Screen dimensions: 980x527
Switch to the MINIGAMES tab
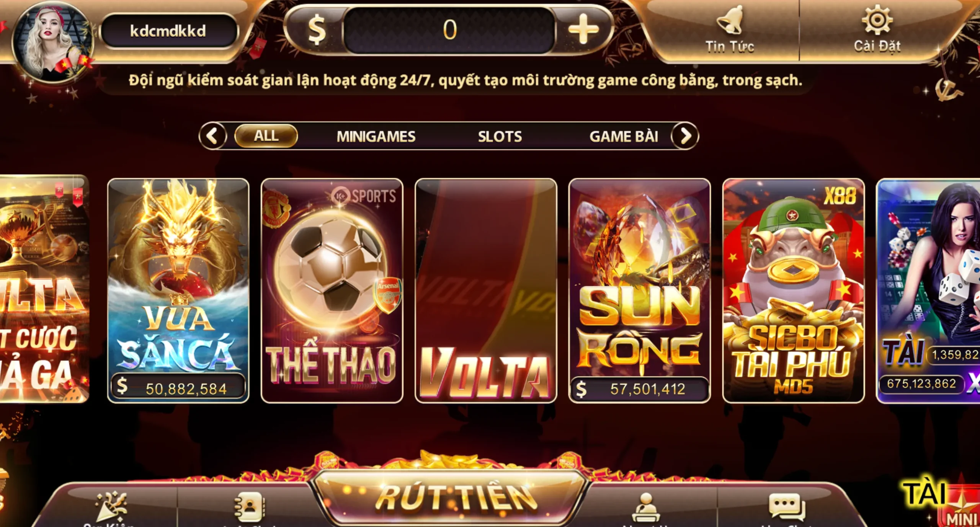coord(376,137)
